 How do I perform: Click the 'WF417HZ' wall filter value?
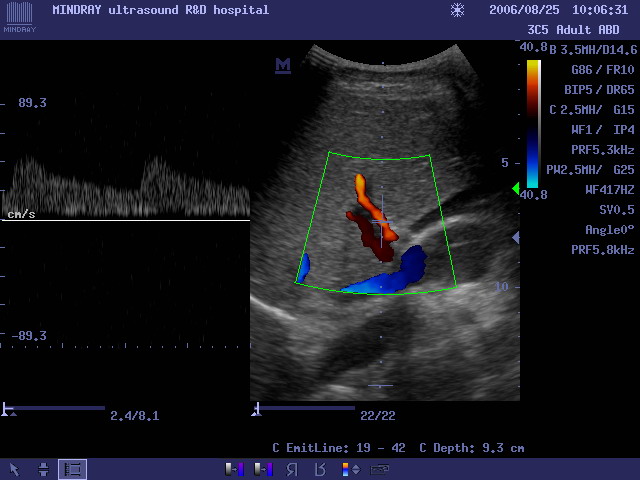(x=610, y=190)
